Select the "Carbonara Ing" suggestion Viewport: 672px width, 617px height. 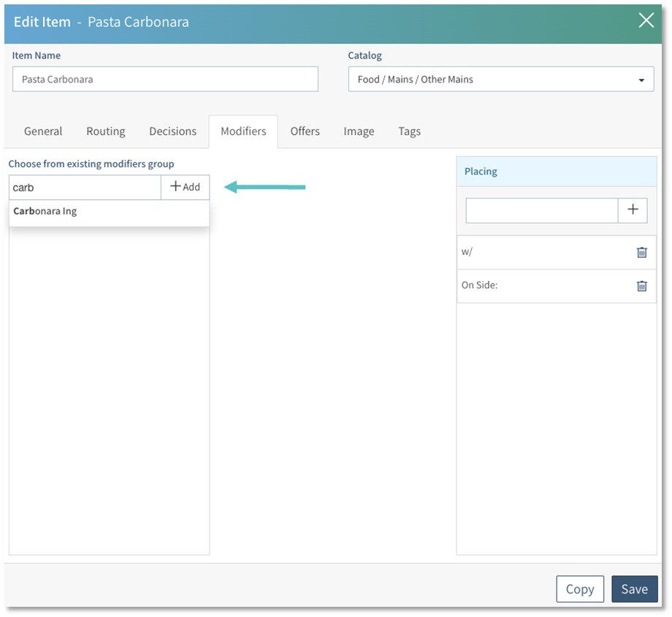[45, 211]
